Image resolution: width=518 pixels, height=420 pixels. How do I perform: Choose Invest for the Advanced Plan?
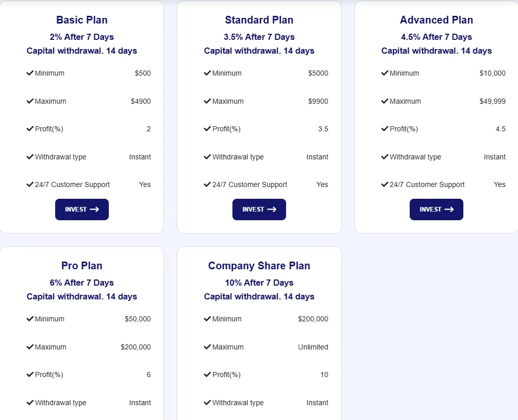click(x=436, y=209)
